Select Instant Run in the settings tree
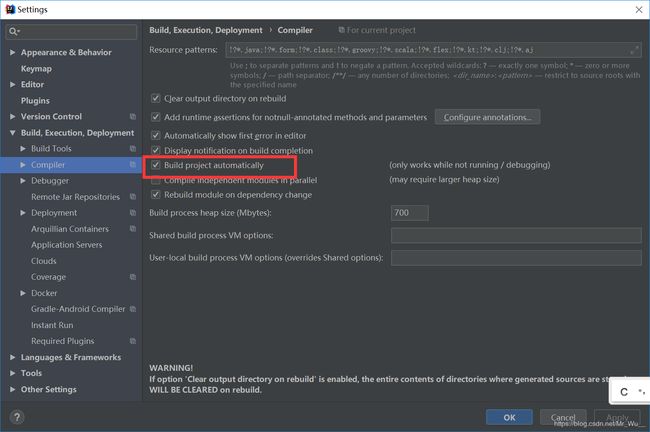Viewport: 650px width, 432px height. pos(52,325)
